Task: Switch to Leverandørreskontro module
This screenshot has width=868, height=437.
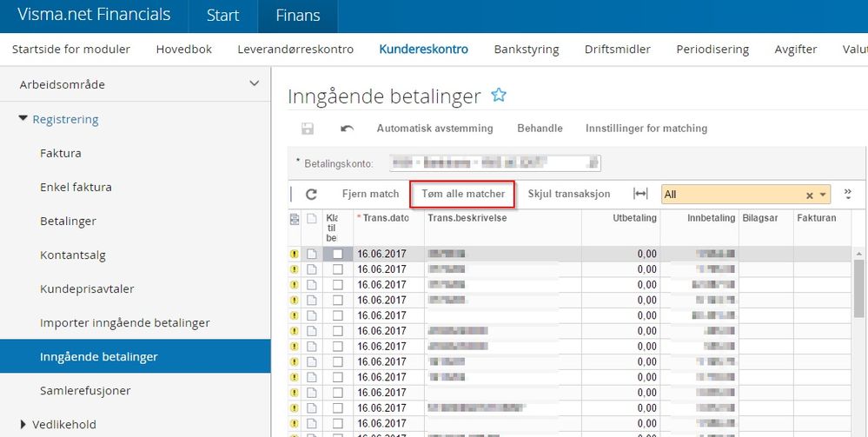Action: pos(295,50)
